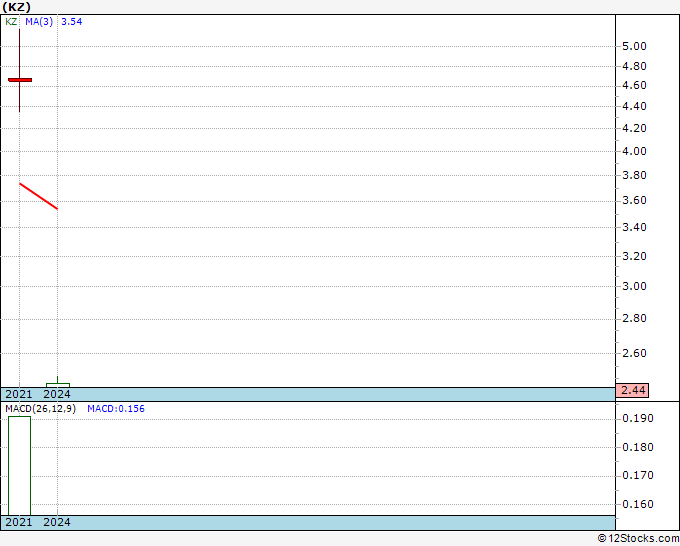This screenshot has width=680, height=546.
Task: Click the 3.60 price axis label
Action: tap(634, 200)
